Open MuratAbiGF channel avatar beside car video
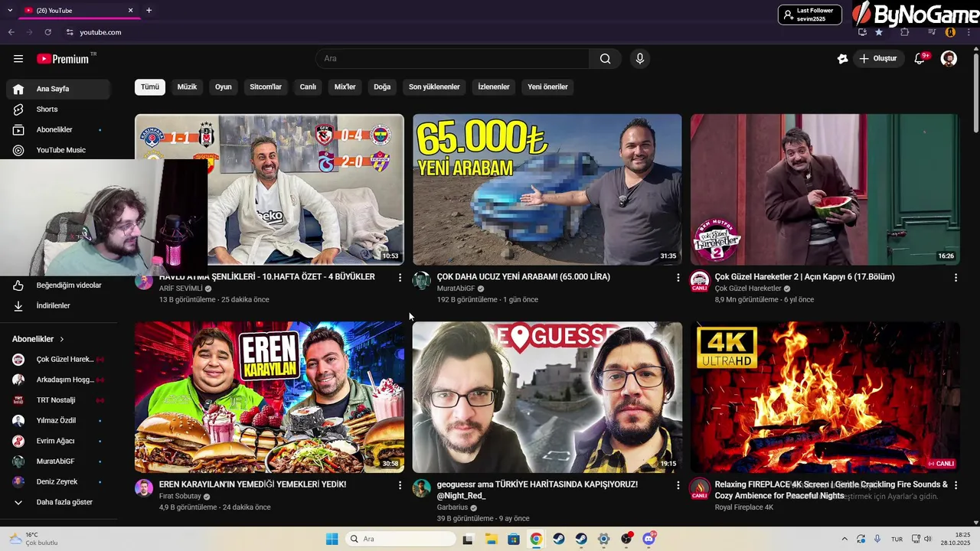Screen dimensions: 980x551 [x=422, y=281]
